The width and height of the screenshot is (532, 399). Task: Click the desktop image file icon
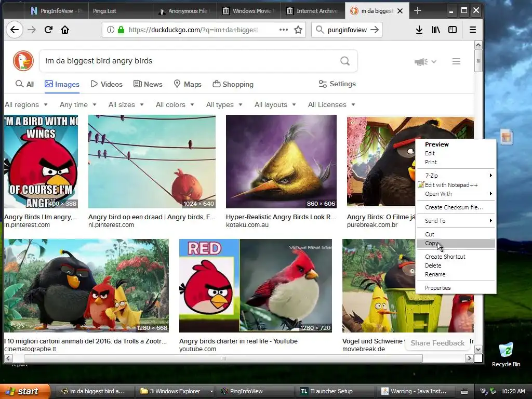pos(506,137)
